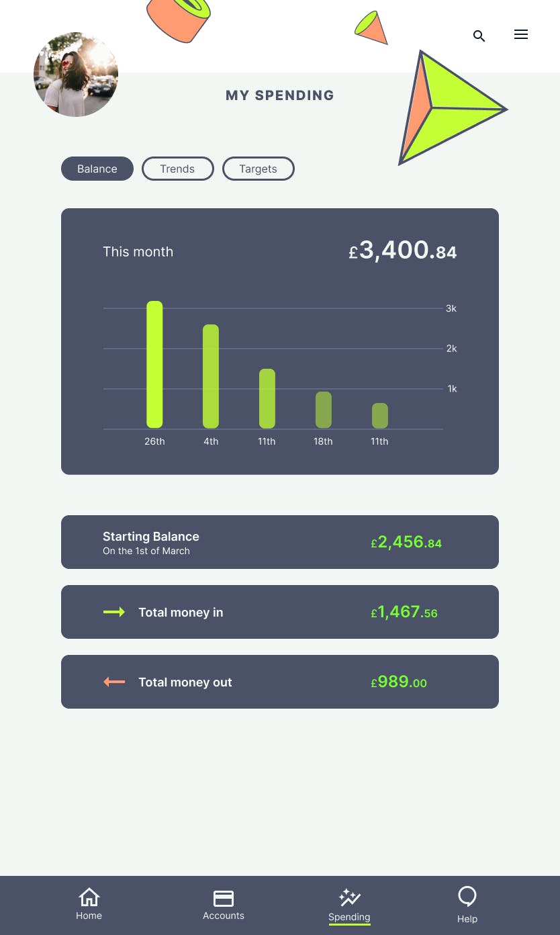560x935 pixels.
Task: Open the MY SPENDING heading link
Action: coord(280,95)
